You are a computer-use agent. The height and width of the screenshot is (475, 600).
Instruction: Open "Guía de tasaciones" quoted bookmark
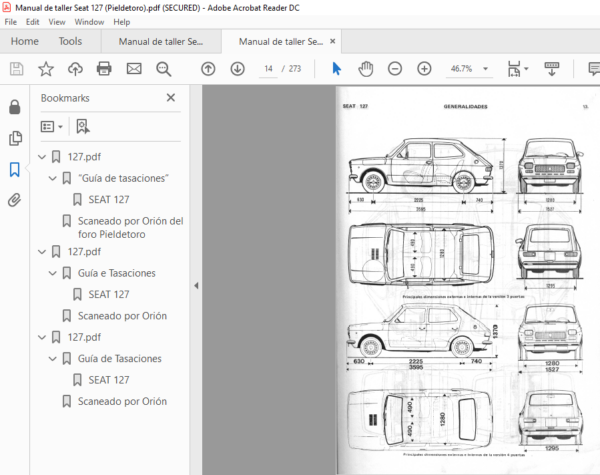click(x=123, y=178)
